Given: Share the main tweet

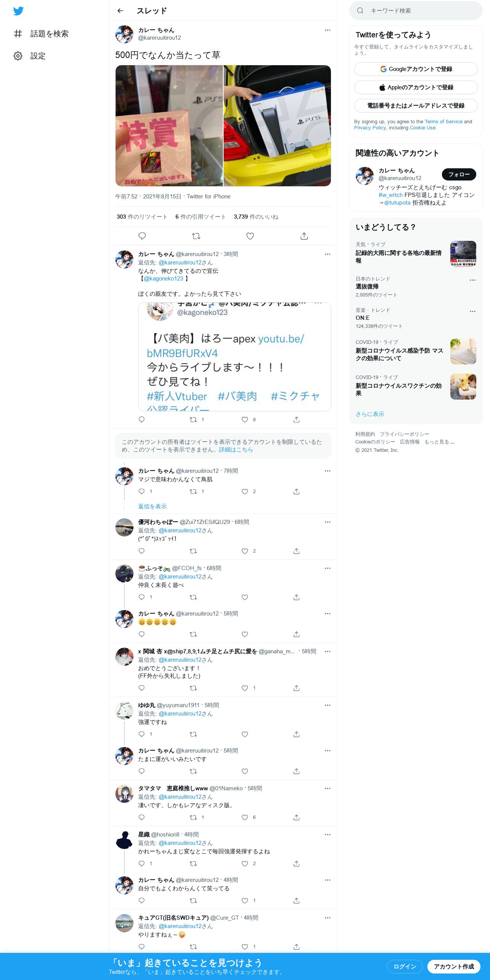Looking at the screenshot, I should pos(304,236).
